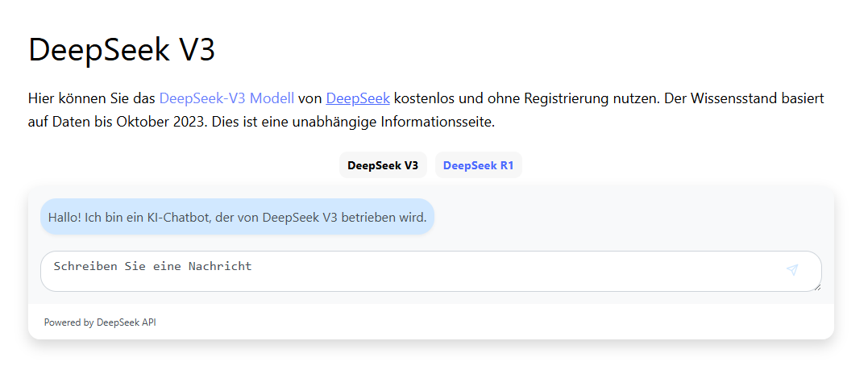Grab the textarea resize handle corner

coord(816,286)
